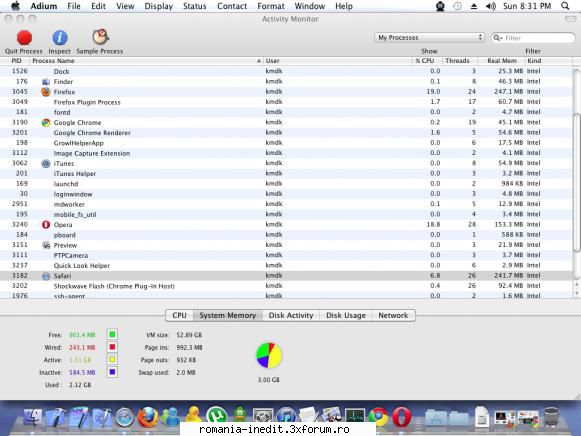The height and width of the screenshot is (436, 581).
Task: Switch to the Disk Activity tab
Action: 291,315
